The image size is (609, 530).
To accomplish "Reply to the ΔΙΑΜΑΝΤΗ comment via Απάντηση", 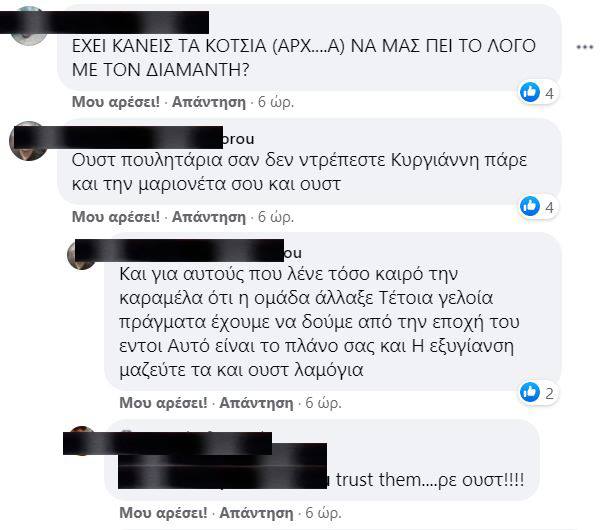I will [x=209, y=102].
